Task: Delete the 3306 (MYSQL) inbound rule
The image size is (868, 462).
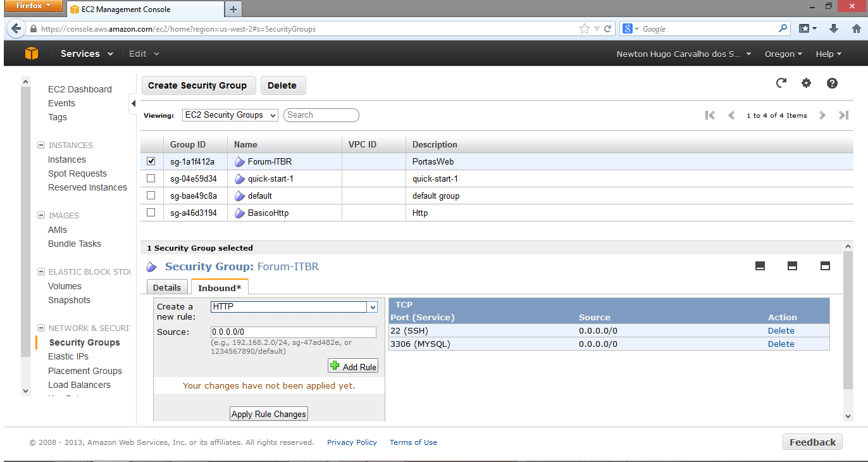Action: (781, 344)
